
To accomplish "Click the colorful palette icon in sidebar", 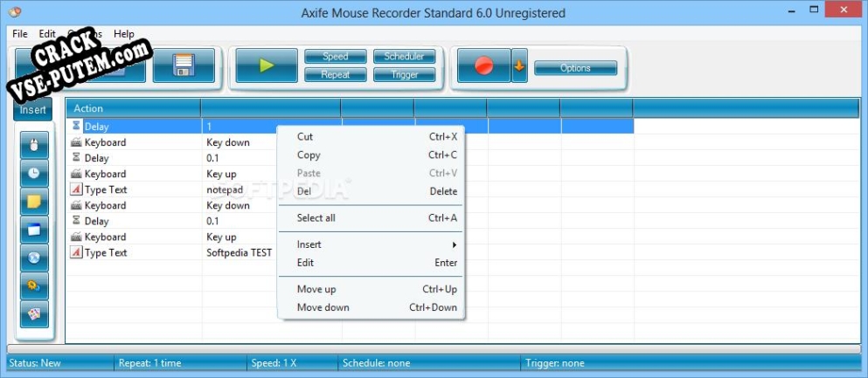I will pos(34,314).
